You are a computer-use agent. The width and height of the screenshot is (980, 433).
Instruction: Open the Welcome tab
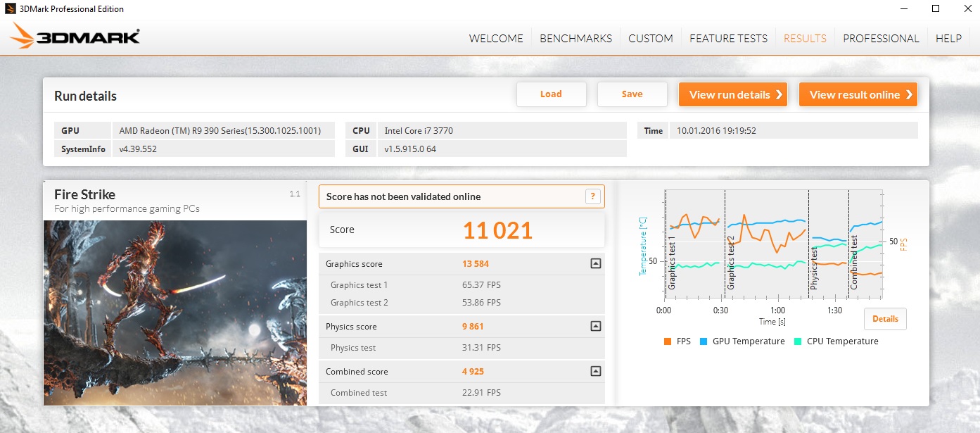point(496,39)
